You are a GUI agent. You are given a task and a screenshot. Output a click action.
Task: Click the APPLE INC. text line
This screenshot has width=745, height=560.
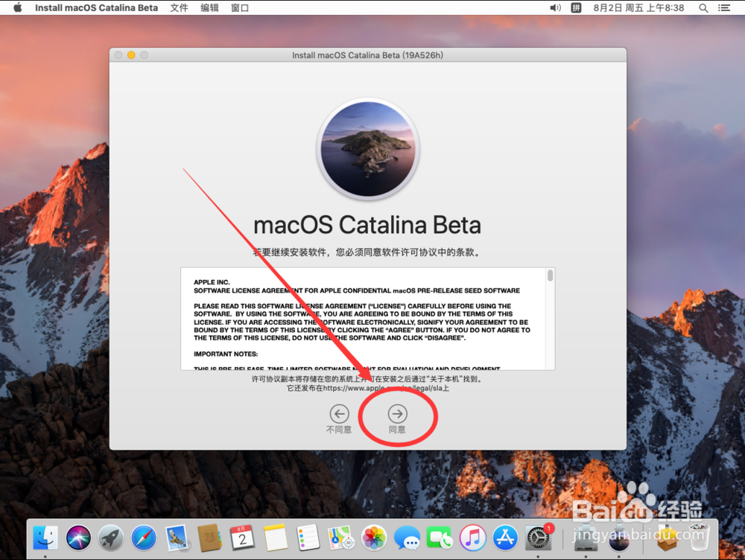pos(212,282)
